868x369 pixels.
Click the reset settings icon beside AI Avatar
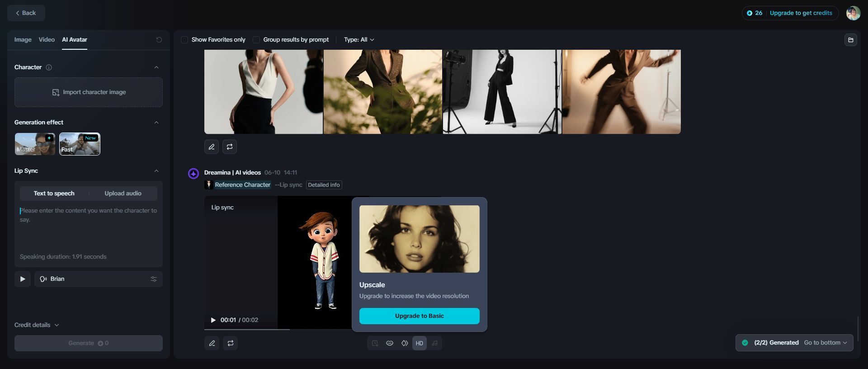click(159, 40)
